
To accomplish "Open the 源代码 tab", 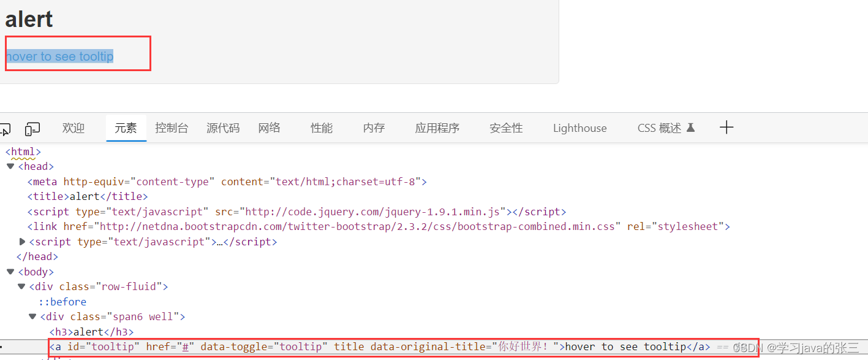I will point(223,128).
